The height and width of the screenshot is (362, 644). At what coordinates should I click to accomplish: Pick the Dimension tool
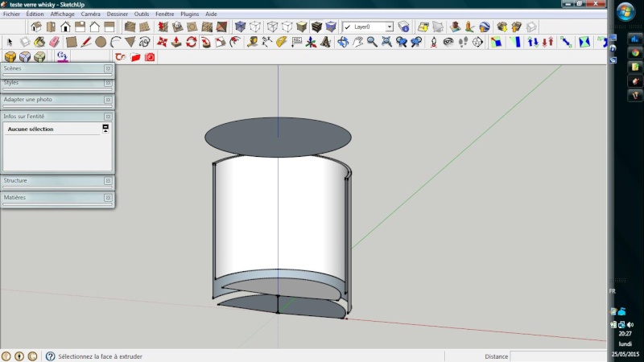tap(267, 42)
